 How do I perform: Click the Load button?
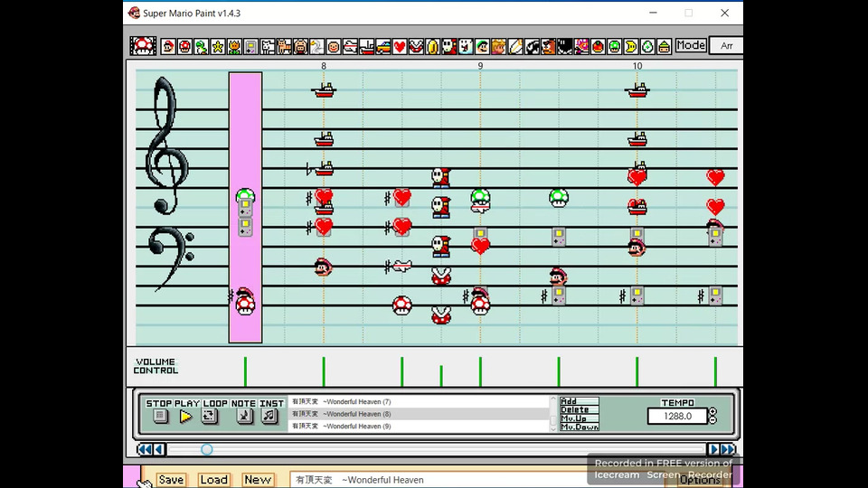pos(213,480)
